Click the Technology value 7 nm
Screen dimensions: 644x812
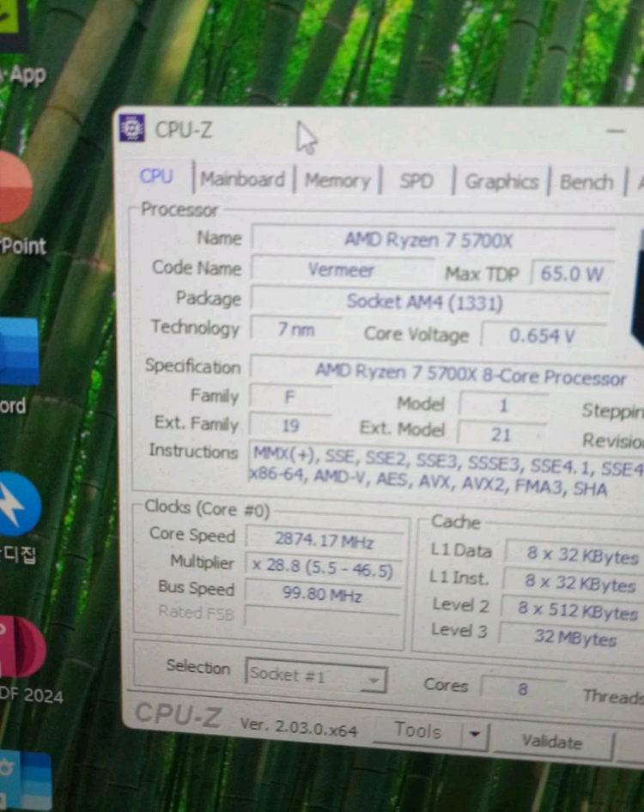[x=296, y=329]
